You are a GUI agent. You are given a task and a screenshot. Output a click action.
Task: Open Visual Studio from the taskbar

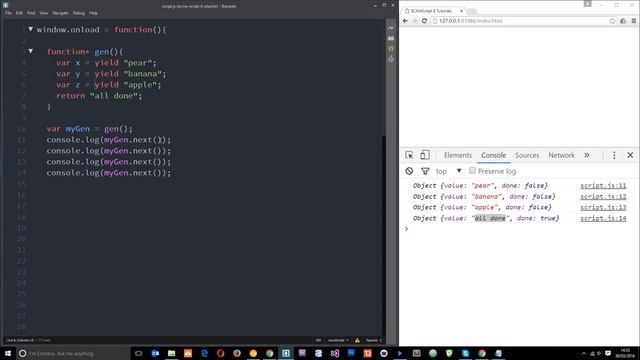pyautogui.click(x=335, y=353)
